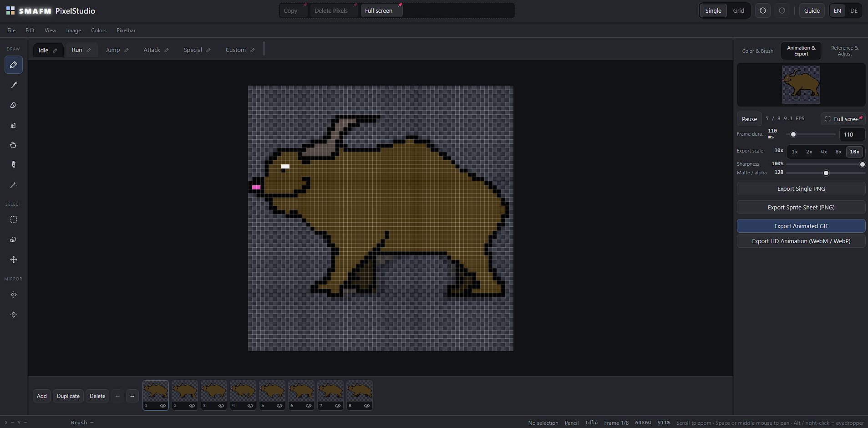The height and width of the screenshot is (428, 868).
Task: Select the Pencil draw tool
Action: coord(14,65)
